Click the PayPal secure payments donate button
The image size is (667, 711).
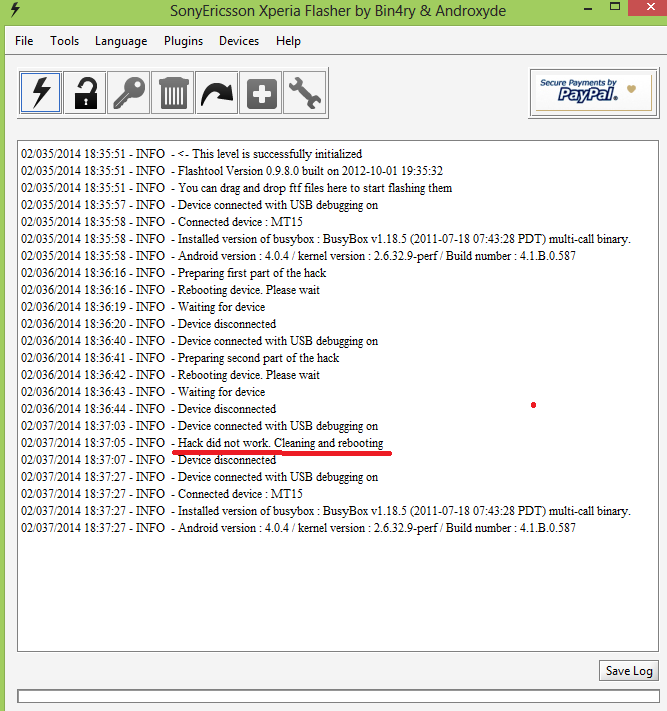point(594,93)
